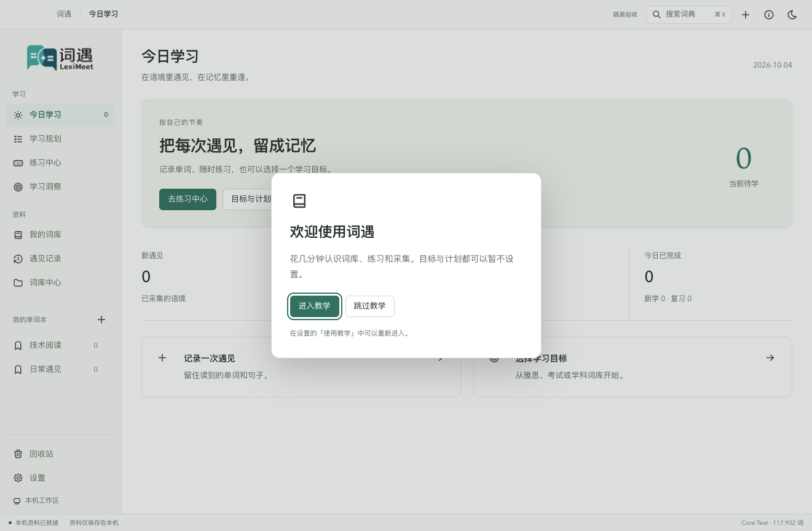Click the 目标与计划 button
Viewport: 812px width, 531px height.
click(x=251, y=199)
